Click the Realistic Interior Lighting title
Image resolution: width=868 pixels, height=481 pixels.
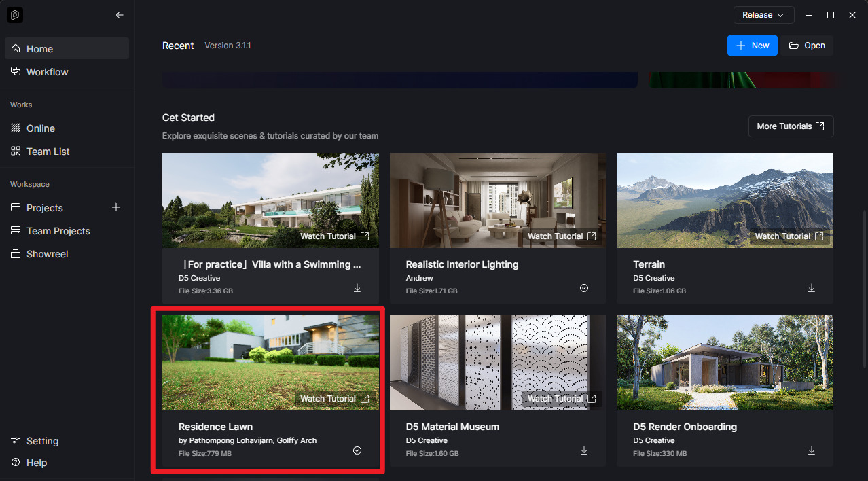coord(462,264)
